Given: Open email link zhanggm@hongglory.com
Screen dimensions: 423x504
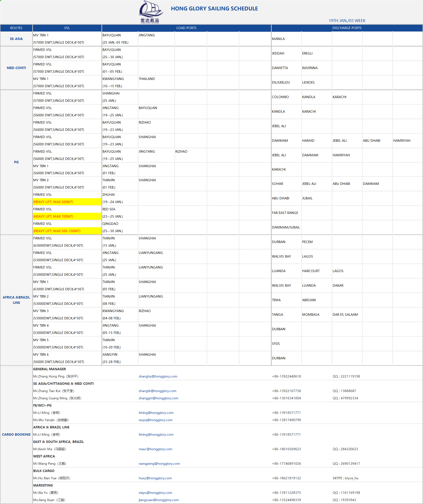Looking at the screenshot, I should [158, 398].
